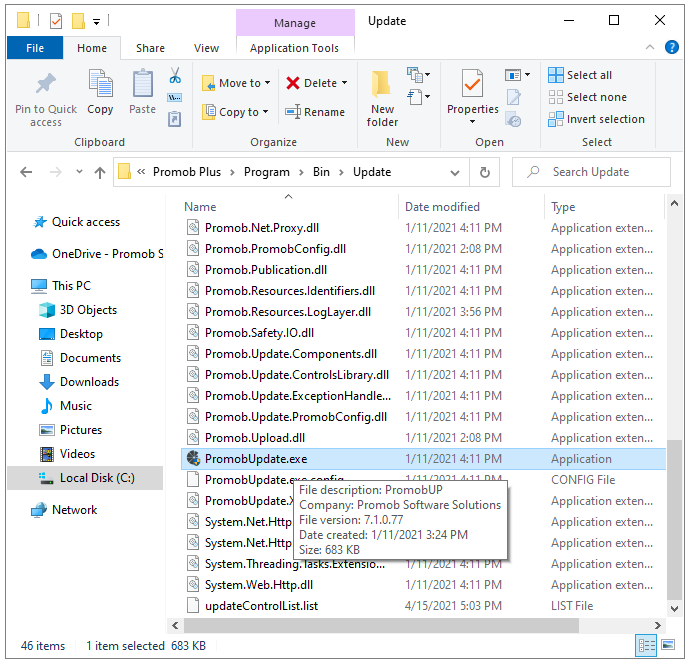Open Customize Quick Access Toolbar dropdown
690x666 pixels.
(96, 21)
